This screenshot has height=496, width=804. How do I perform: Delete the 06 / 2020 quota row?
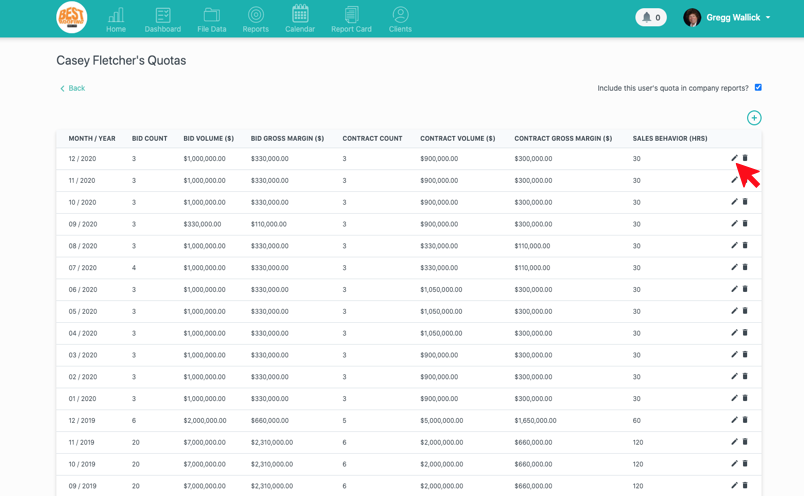745,289
